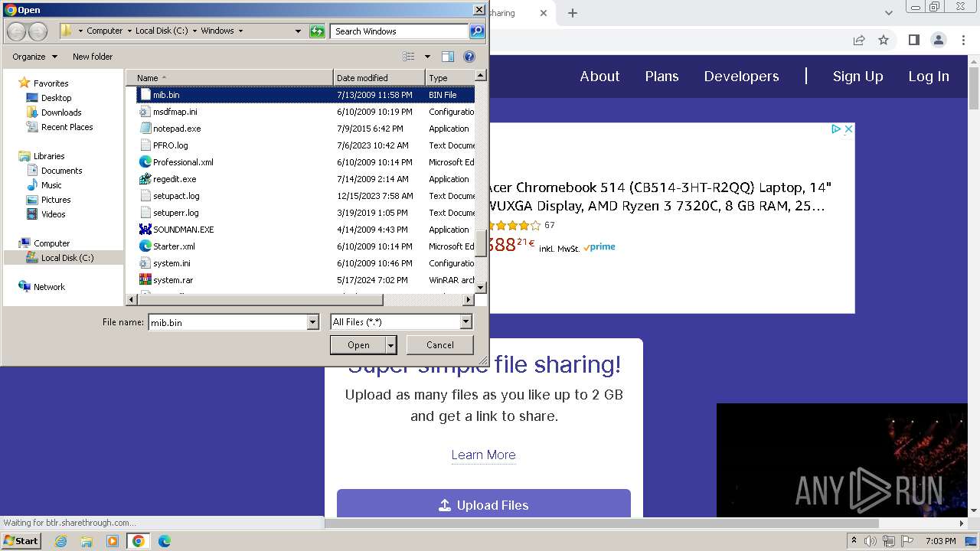Expand address bar history dropdown
Image resolution: width=980 pixels, height=551 pixels.
[x=298, y=31]
